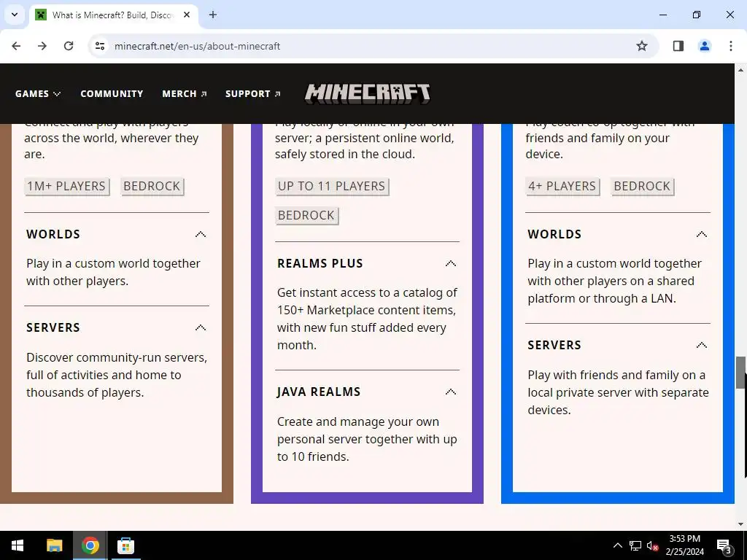Open Chrome side panel
Screen dimensions: 747x560
(x=678, y=46)
